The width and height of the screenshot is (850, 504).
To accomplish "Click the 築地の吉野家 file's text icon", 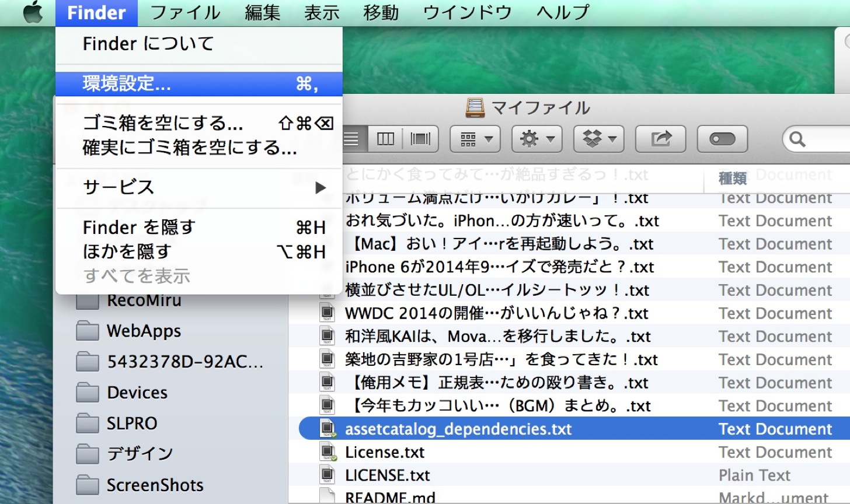I will coord(327,360).
